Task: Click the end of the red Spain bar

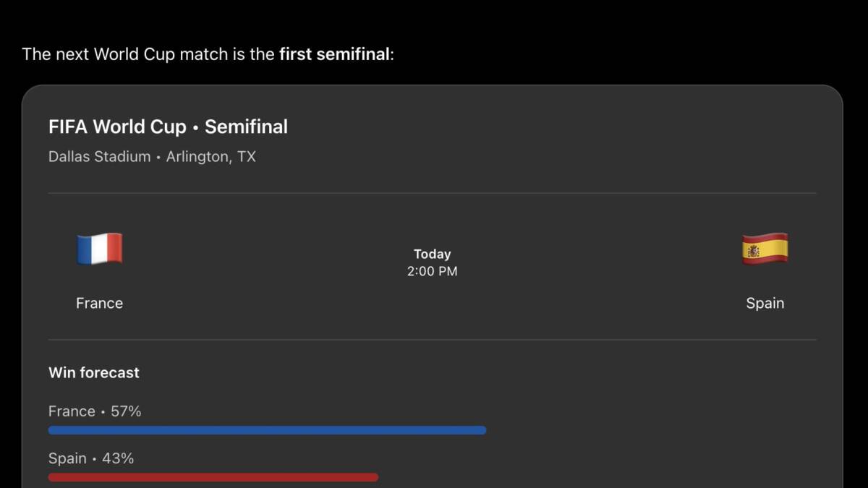Action: pos(375,477)
